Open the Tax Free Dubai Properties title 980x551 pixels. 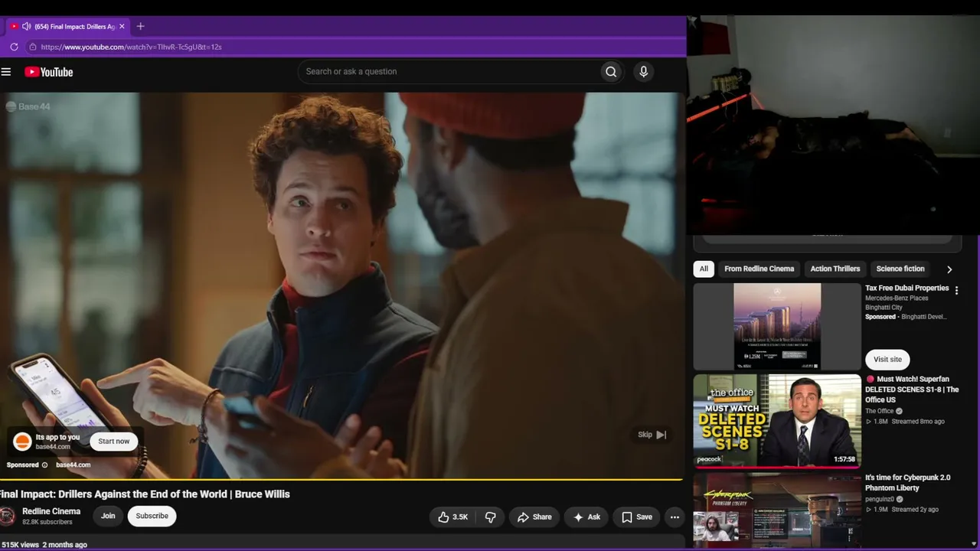pos(907,289)
